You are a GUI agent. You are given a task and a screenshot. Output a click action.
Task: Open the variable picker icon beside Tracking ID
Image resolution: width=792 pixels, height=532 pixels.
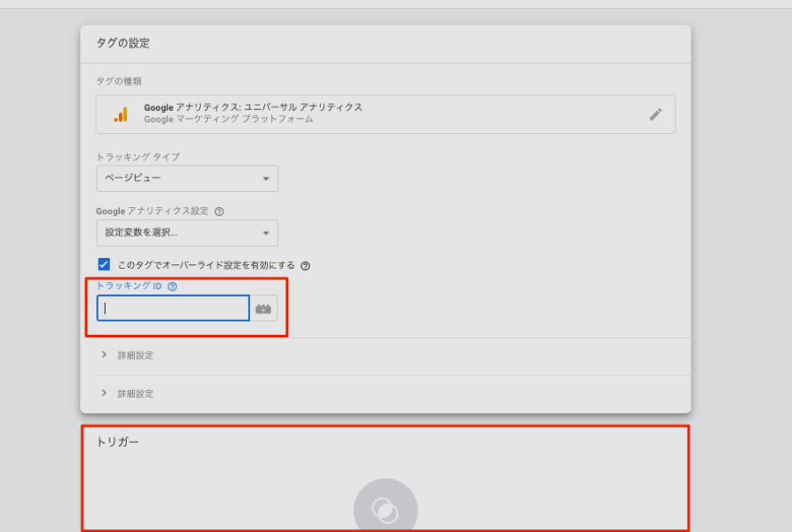point(263,308)
